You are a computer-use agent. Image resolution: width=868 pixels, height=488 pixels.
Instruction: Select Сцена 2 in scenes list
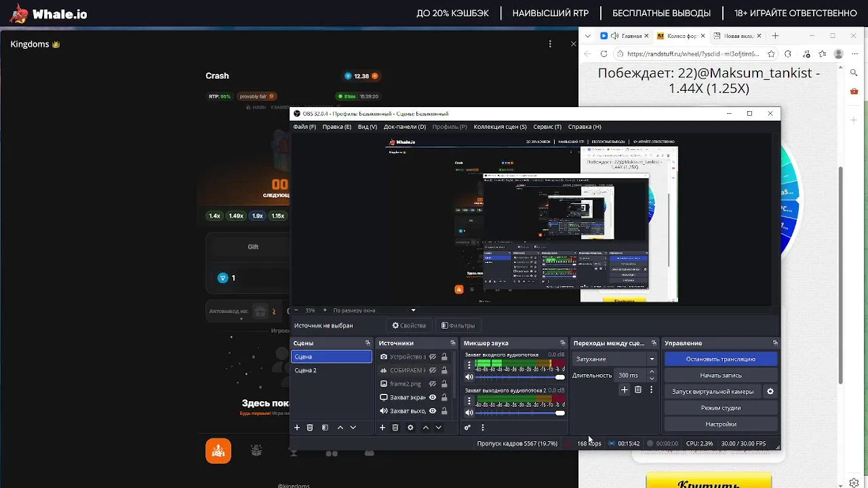tap(331, 370)
